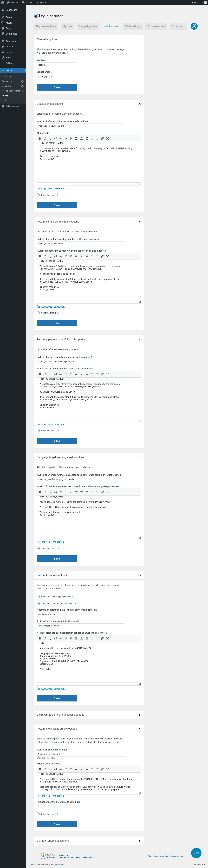
Task: Click the Sender email input field
Action: (x=57, y=76)
